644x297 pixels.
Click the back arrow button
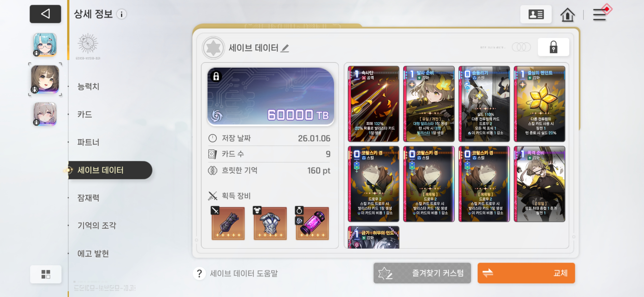(45, 14)
